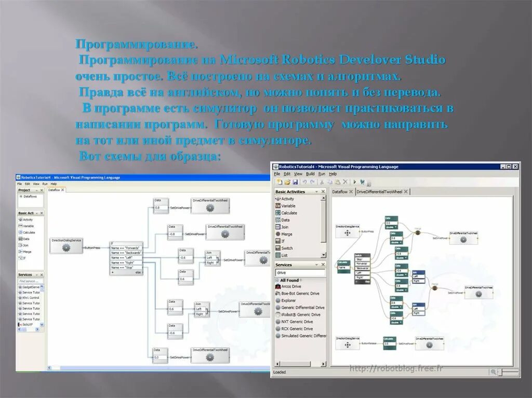532x398 pixels.
Task: Select Khr1 Control service in back window
Action: point(29,298)
